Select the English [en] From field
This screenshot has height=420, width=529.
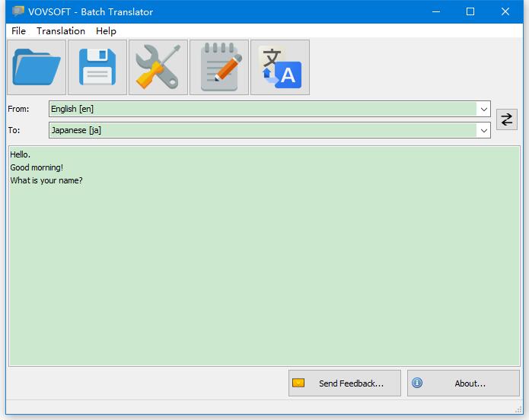point(269,109)
